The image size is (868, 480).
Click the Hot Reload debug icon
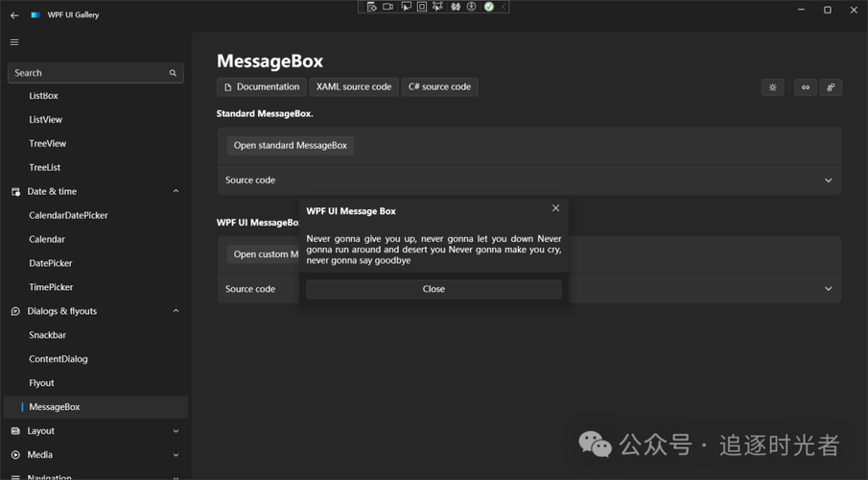(x=456, y=7)
